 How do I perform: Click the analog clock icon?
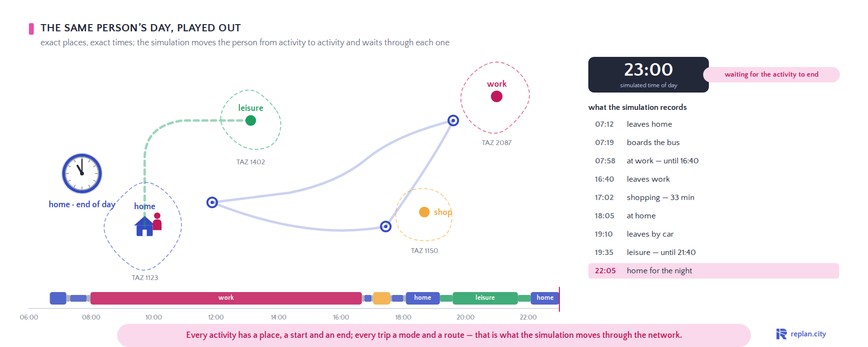coord(82,173)
